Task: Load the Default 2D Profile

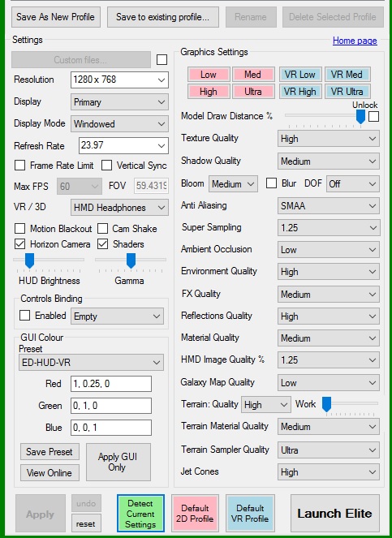Action: point(195,514)
